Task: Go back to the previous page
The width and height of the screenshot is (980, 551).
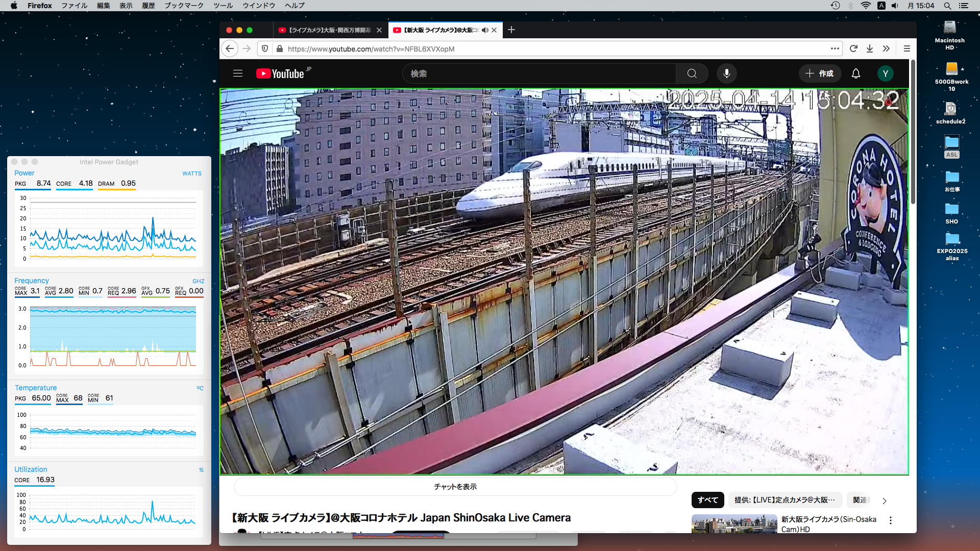Action: (230, 48)
